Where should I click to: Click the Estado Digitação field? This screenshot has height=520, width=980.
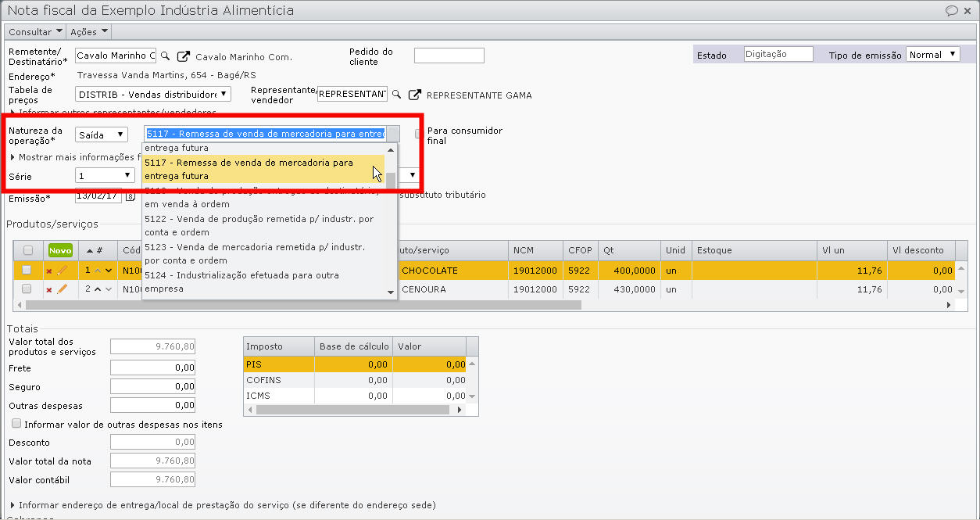pyautogui.click(x=778, y=55)
